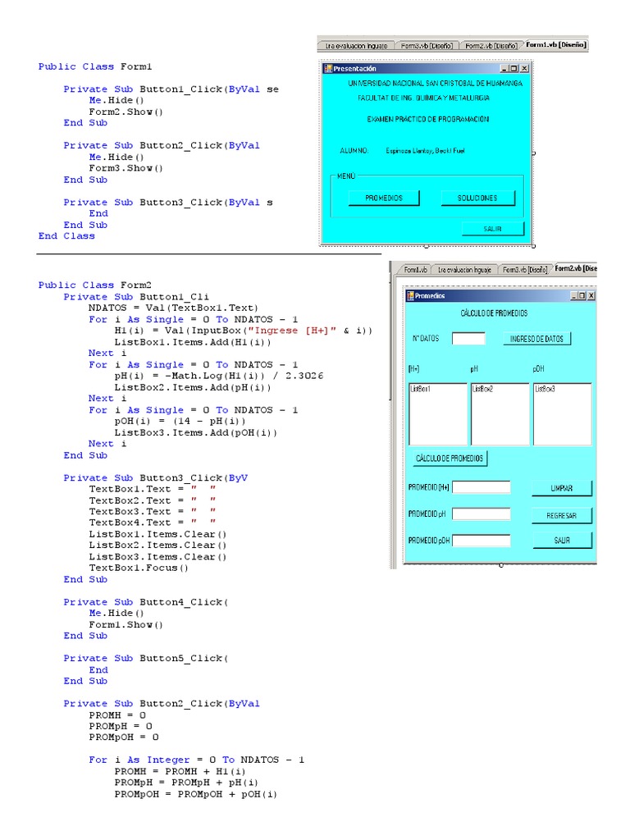Select the ListBox1 list under [H+]

tap(438, 414)
